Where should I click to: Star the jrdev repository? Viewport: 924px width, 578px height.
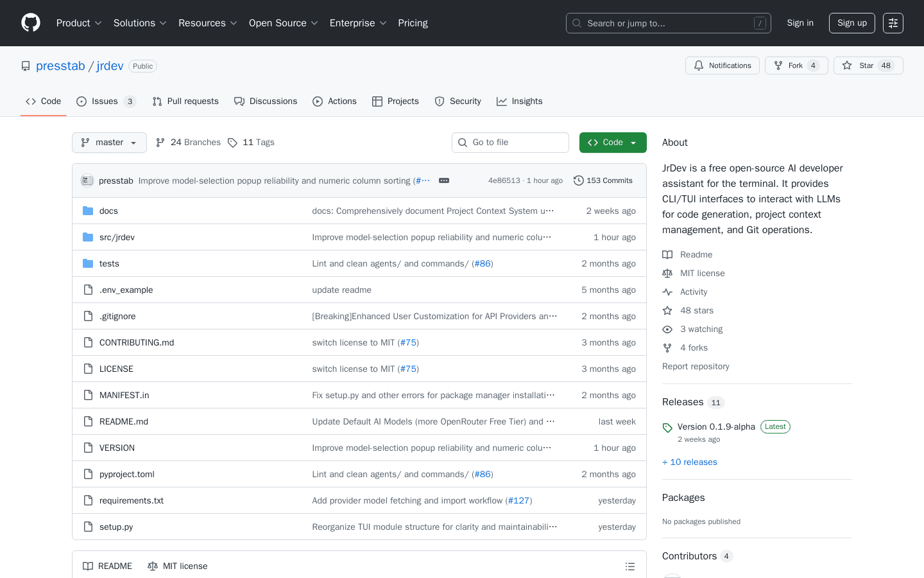coord(868,65)
